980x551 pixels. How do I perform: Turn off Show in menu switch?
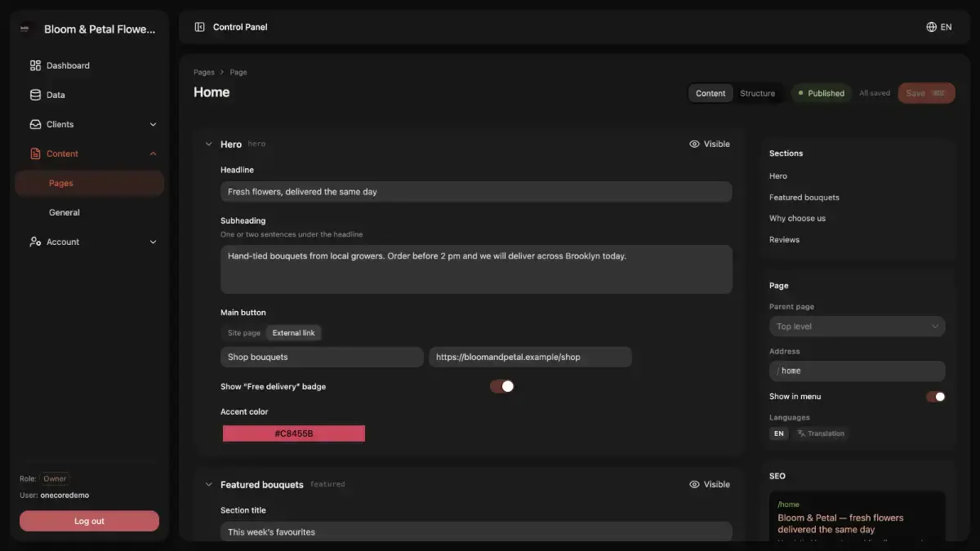[x=936, y=397]
